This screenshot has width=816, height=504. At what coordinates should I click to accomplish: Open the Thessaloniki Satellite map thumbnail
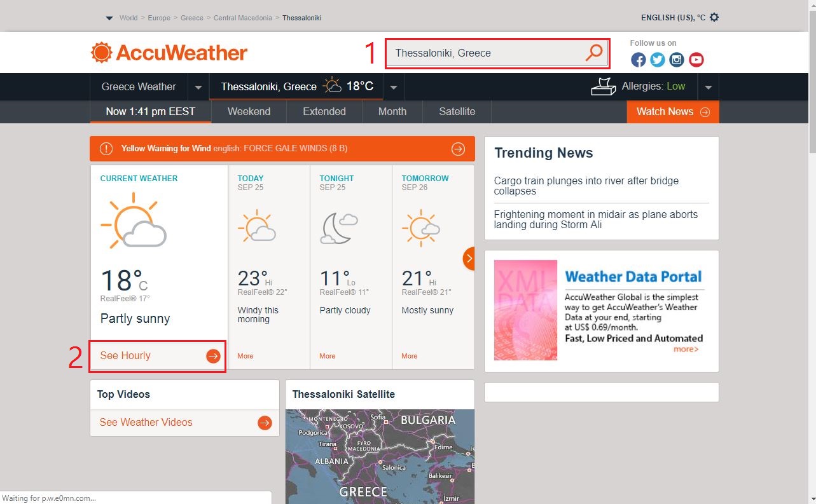coord(380,456)
